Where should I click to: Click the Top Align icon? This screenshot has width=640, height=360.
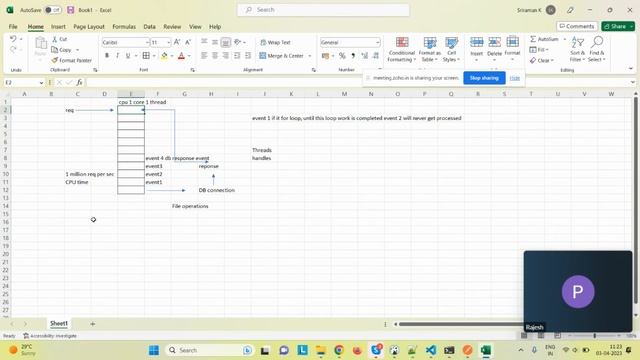pyautogui.click(x=204, y=42)
